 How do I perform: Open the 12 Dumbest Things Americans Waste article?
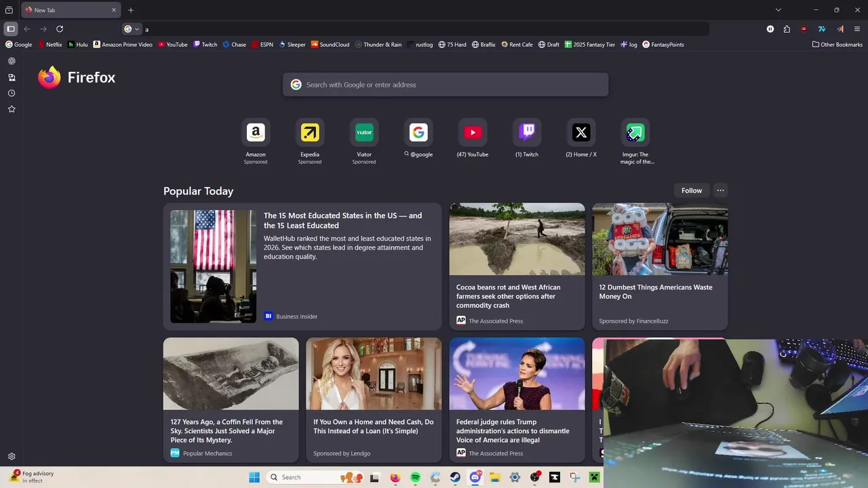(x=660, y=266)
